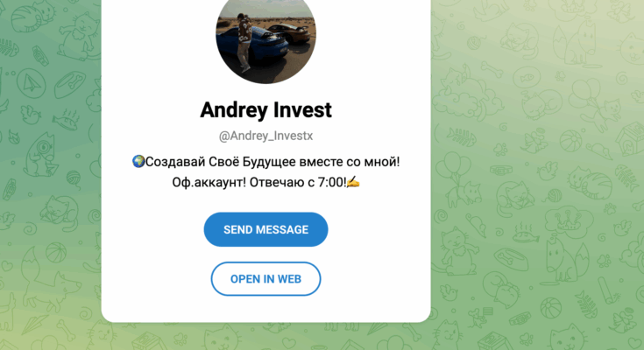
Task: Click the bio line starting with Создавай
Action: (265, 162)
